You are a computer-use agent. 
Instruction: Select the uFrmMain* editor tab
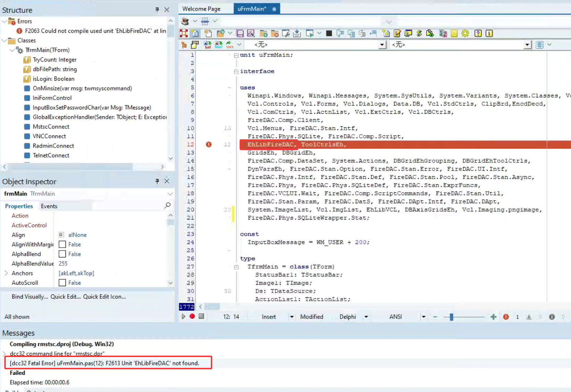tap(257, 9)
